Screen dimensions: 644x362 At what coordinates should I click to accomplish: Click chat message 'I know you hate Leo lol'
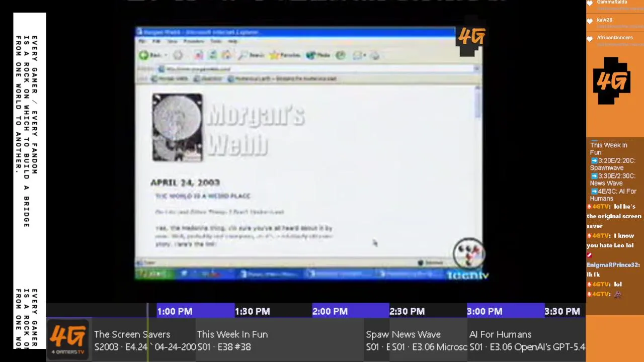coord(610,240)
